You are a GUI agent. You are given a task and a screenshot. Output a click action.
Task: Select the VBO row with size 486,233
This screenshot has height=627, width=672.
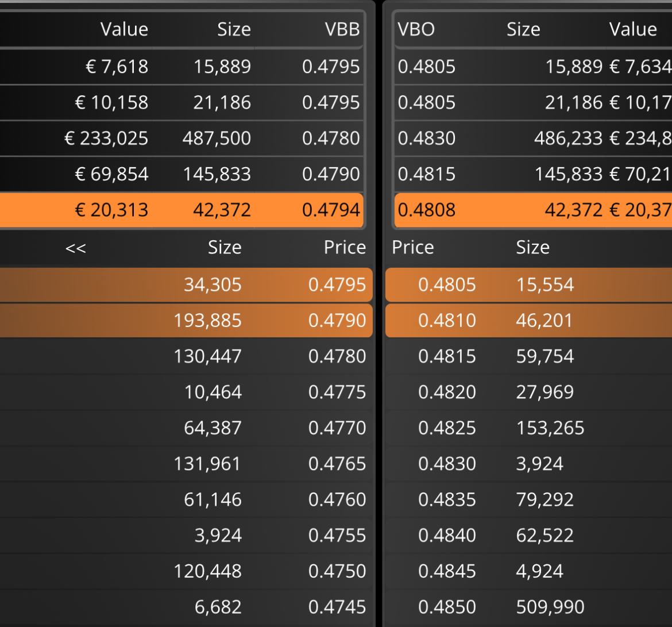click(x=533, y=138)
